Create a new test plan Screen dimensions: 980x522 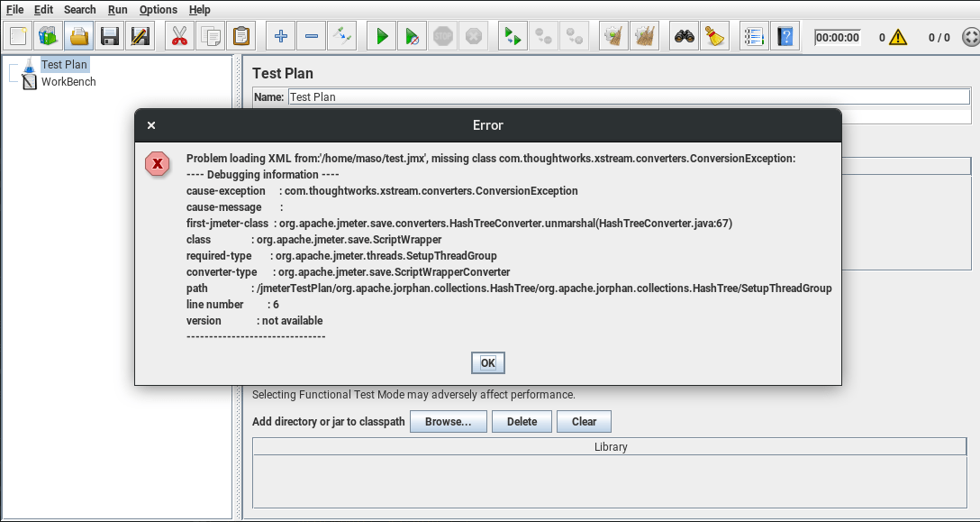[x=17, y=36]
